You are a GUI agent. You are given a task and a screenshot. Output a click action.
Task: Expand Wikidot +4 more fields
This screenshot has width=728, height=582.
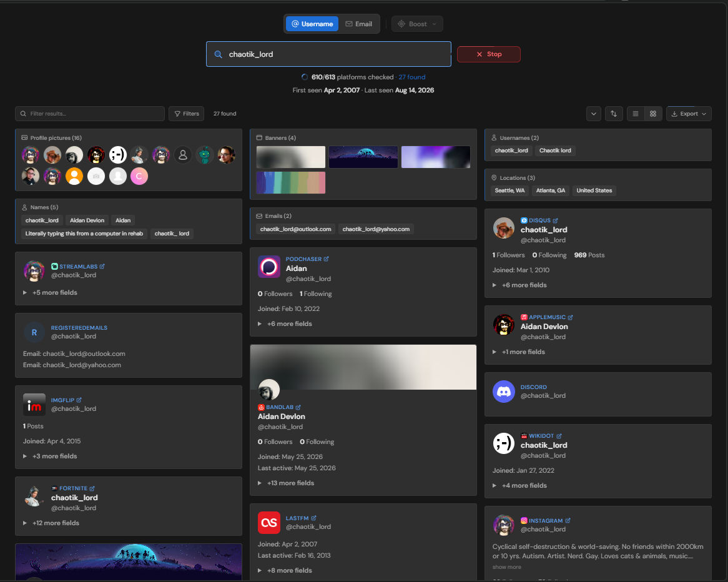519,485
